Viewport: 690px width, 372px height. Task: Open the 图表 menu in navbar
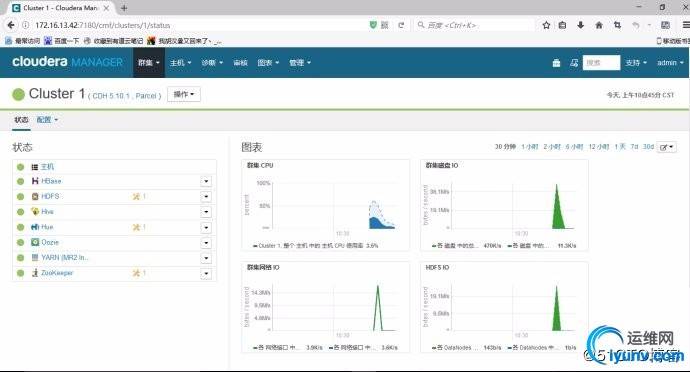268,63
